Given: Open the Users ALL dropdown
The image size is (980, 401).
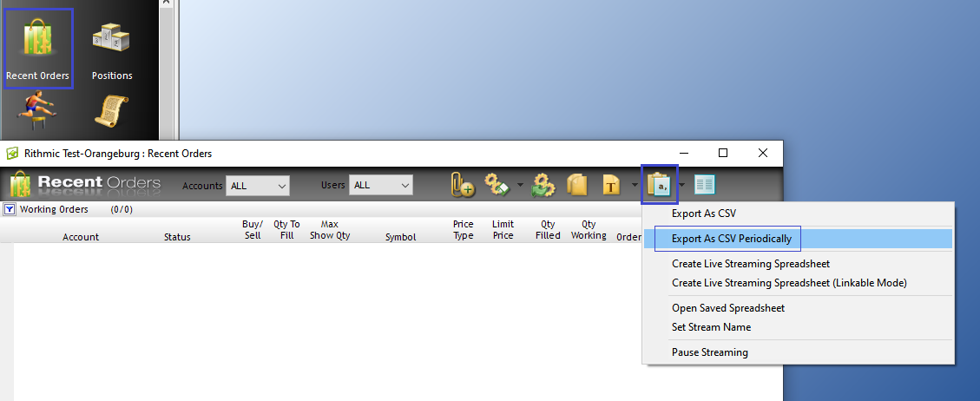Looking at the screenshot, I should [380, 186].
